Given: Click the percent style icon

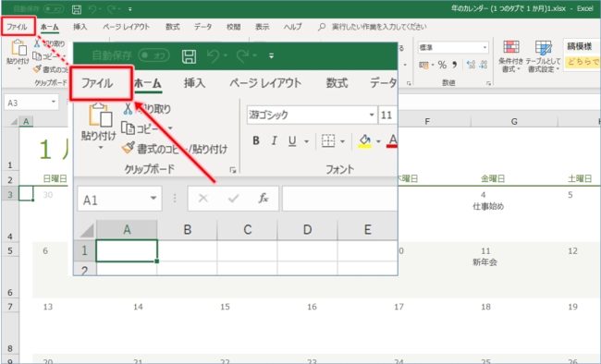Looking at the screenshot, I should pyautogui.click(x=442, y=65).
